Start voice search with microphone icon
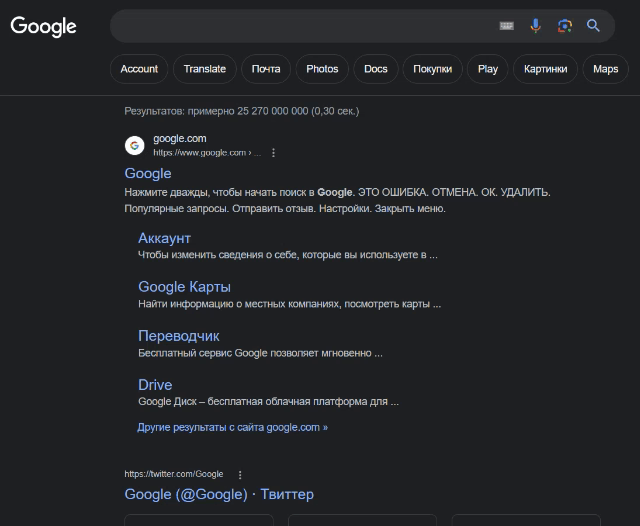Image resolution: width=640 pixels, height=526 pixels. tap(536, 26)
